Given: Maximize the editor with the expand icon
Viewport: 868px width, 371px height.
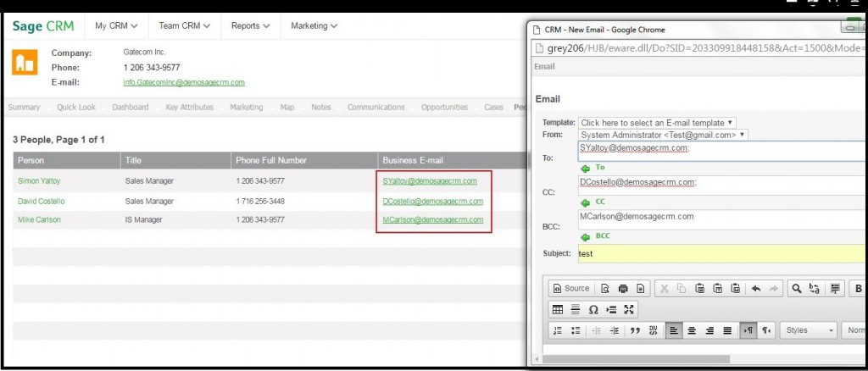Looking at the screenshot, I should tap(629, 310).
